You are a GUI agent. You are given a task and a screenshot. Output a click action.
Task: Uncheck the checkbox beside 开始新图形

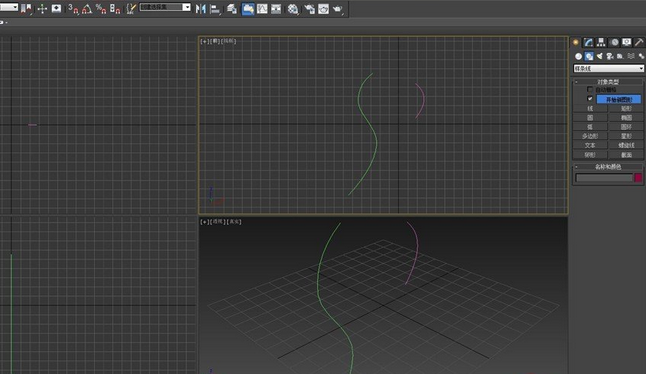[x=590, y=99]
